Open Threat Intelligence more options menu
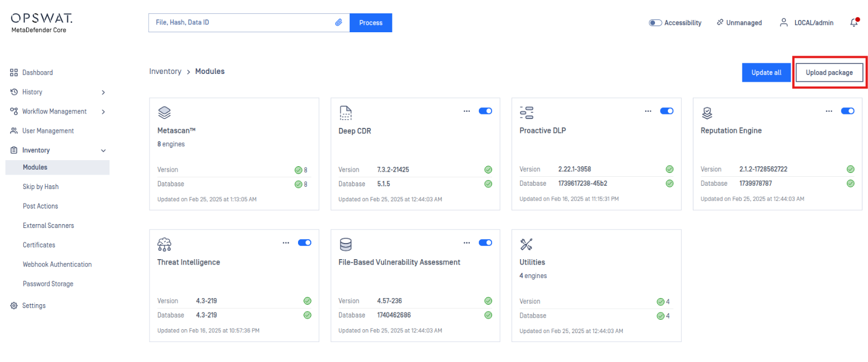Viewport: 868px width, 362px height. [x=286, y=242]
